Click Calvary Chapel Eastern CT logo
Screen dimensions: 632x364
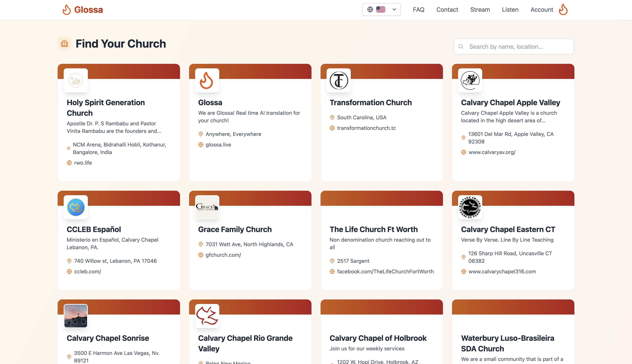470,207
